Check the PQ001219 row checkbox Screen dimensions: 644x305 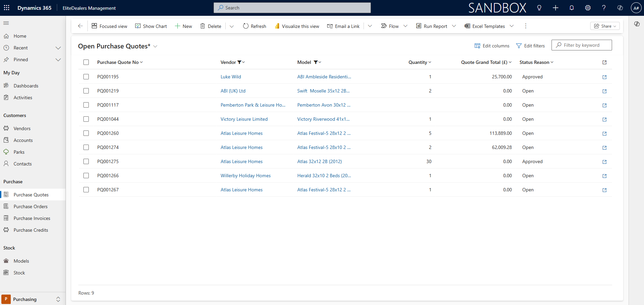coord(86,91)
